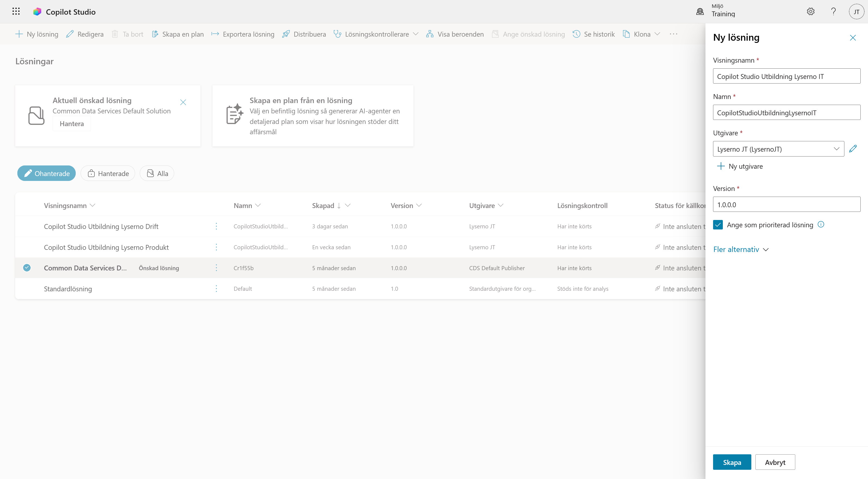
Task: Click Se historik toolbar item
Action: (x=594, y=34)
